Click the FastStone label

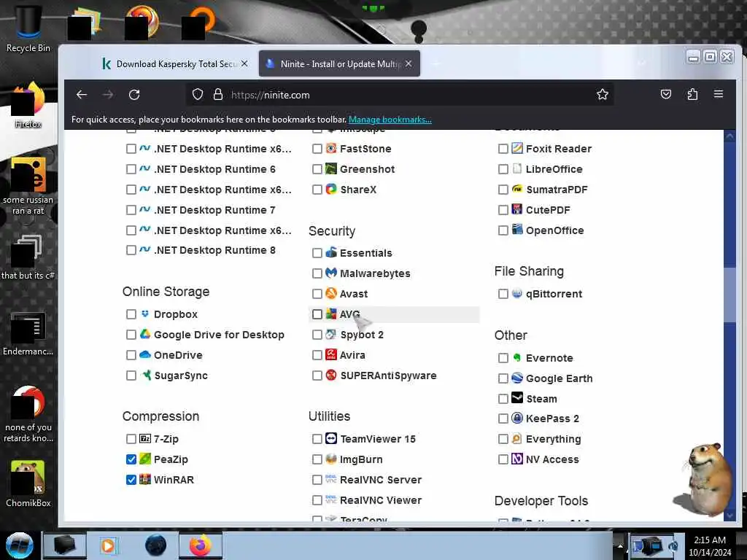[x=365, y=149]
